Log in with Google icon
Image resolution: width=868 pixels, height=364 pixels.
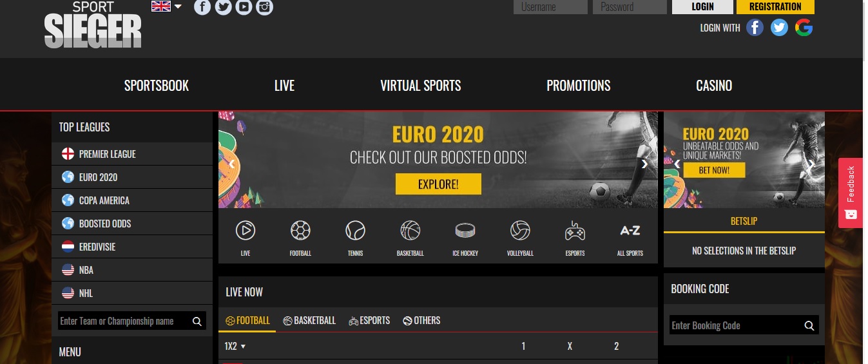(x=804, y=27)
